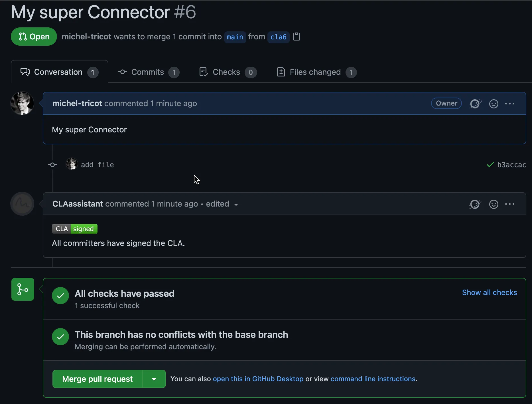This screenshot has height=404, width=532.
Task: Click michel-tricot's 1 minute ago timestamp
Action: coord(173,103)
